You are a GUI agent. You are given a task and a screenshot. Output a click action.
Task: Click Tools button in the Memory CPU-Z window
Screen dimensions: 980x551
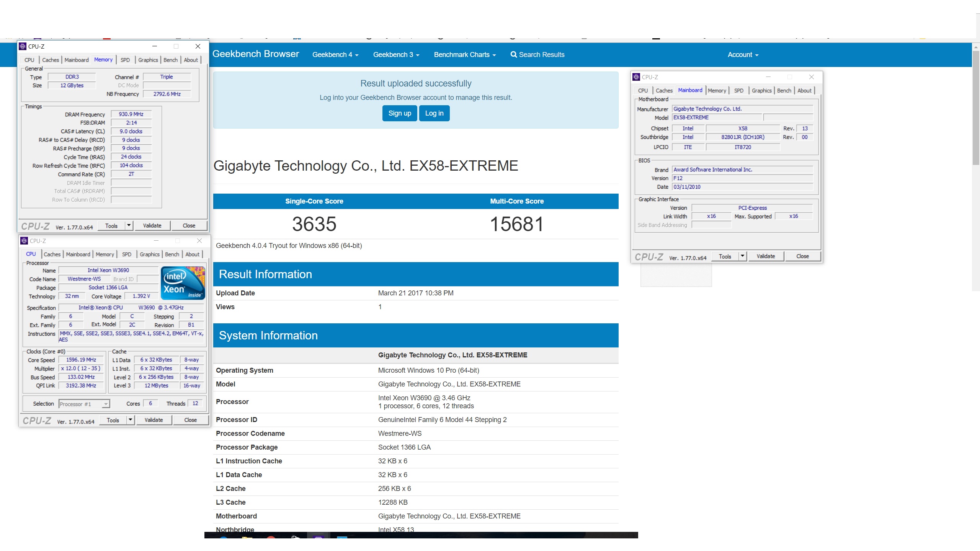(x=111, y=226)
